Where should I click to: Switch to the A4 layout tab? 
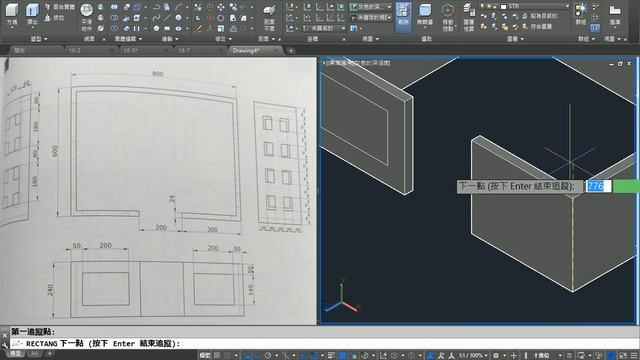[34, 353]
